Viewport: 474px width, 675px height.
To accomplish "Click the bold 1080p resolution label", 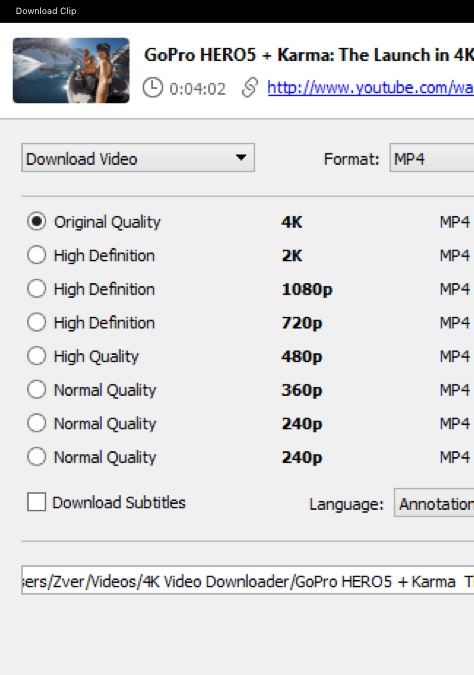I will click(x=307, y=290).
